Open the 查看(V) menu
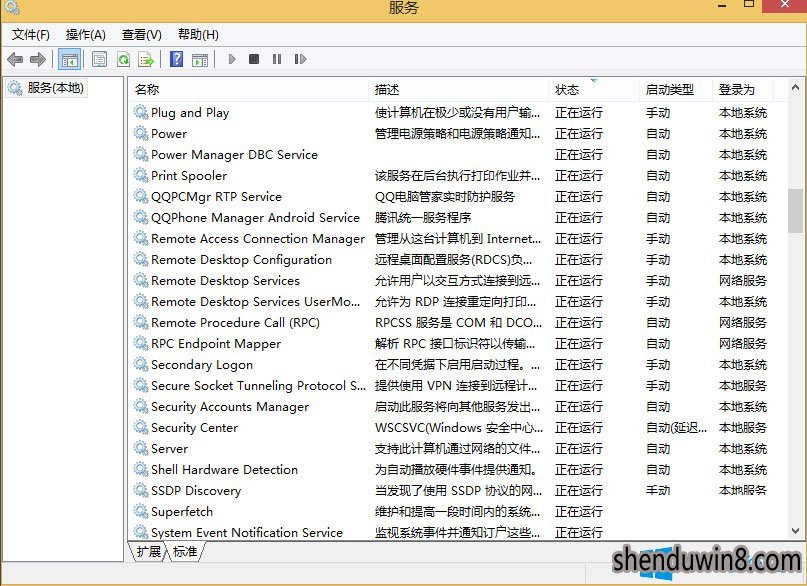Viewport: 807px width, 586px height. [x=142, y=34]
